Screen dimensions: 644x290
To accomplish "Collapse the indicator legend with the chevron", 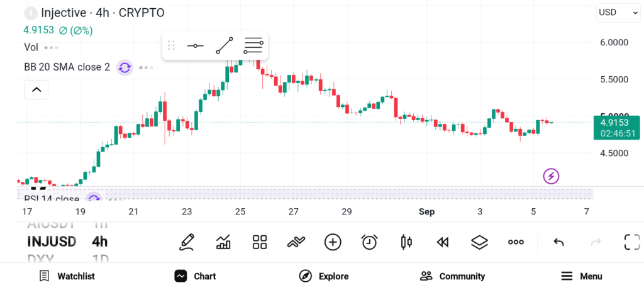I will (36, 89).
